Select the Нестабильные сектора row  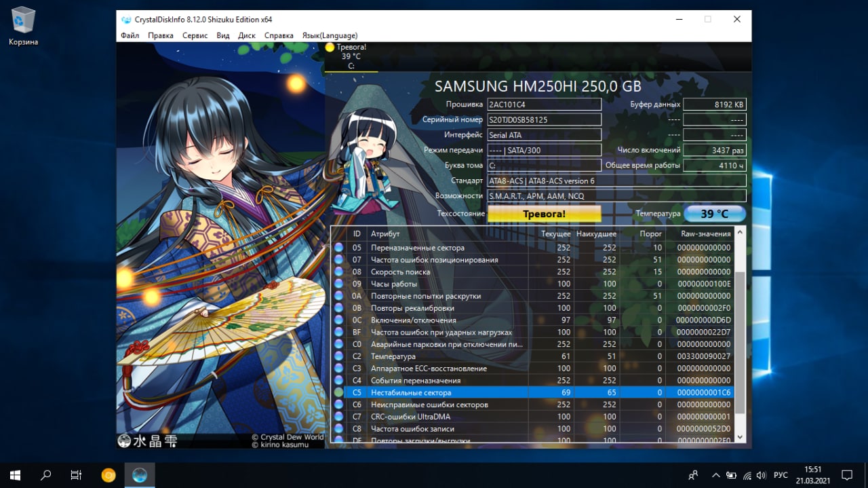[x=532, y=393]
